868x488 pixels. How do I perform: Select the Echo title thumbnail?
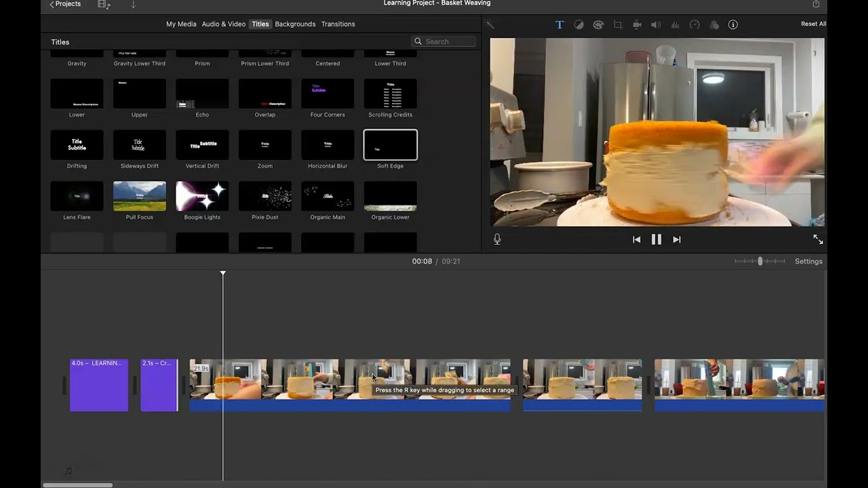(202, 94)
